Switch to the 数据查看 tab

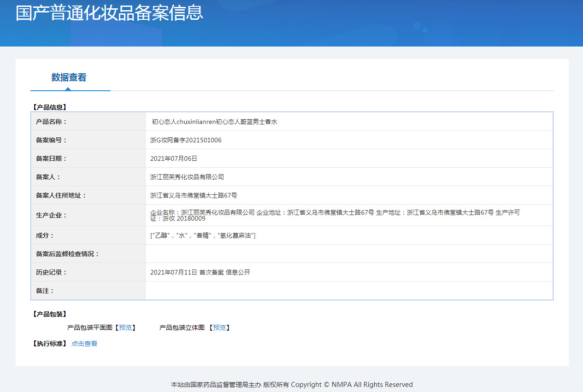(69, 77)
